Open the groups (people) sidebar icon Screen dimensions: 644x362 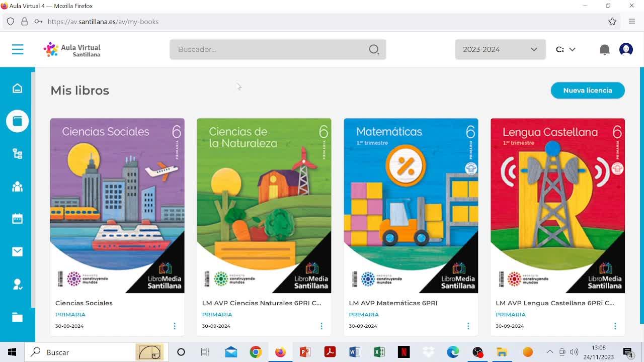18,187
